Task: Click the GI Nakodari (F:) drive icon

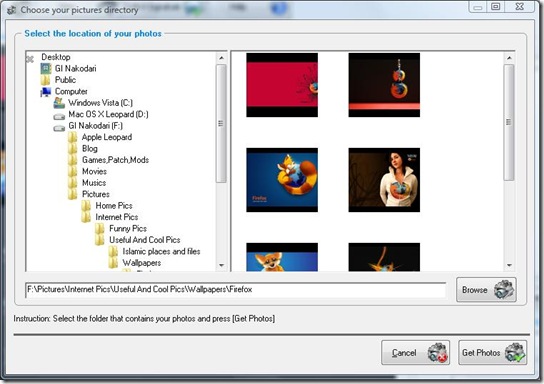Action: tap(59, 128)
